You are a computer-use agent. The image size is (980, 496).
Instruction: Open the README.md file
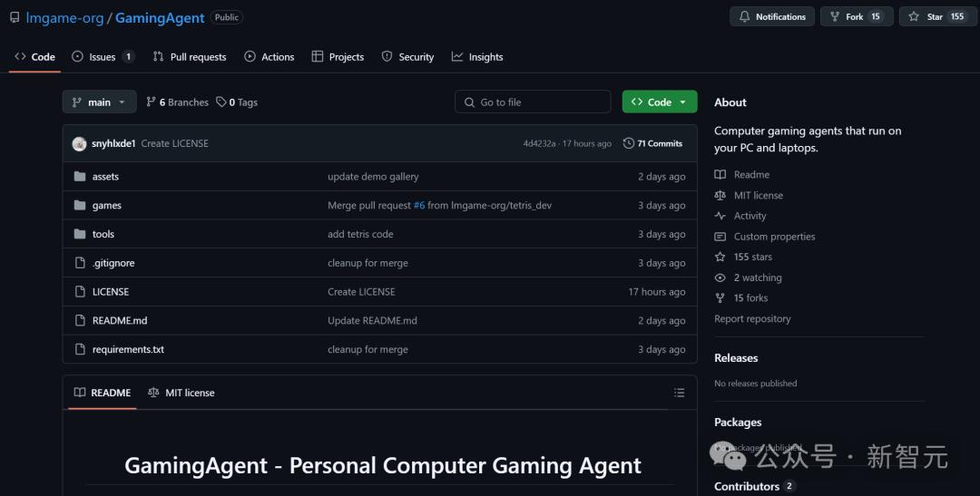[120, 320]
